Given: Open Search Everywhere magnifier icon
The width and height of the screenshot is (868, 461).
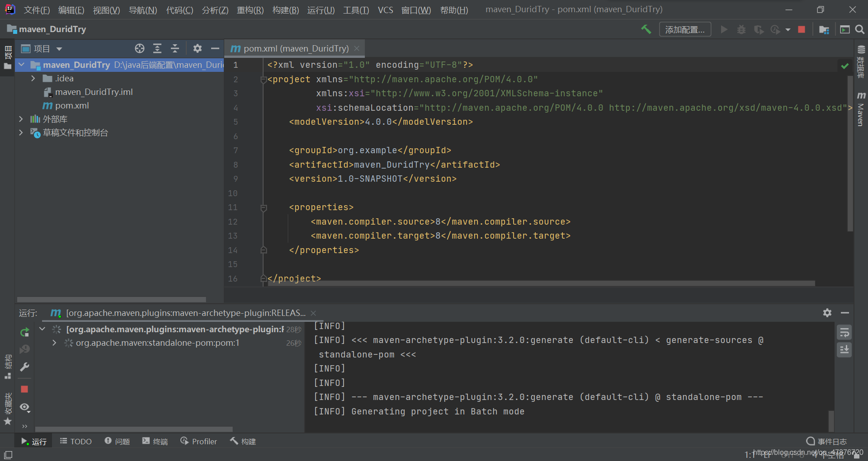Looking at the screenshot, I should (860, 29).
